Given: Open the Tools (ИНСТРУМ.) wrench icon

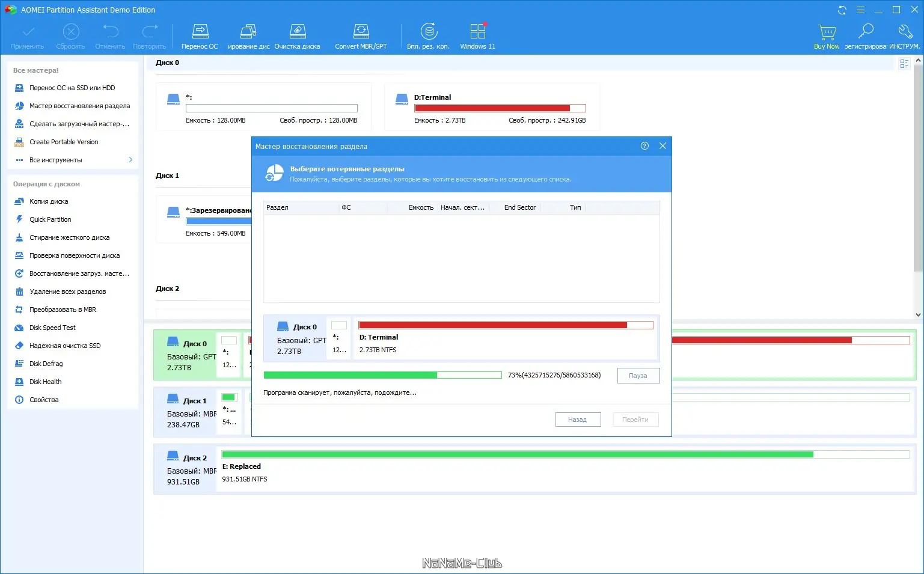Looking at the screenshot, I should 905,36.
